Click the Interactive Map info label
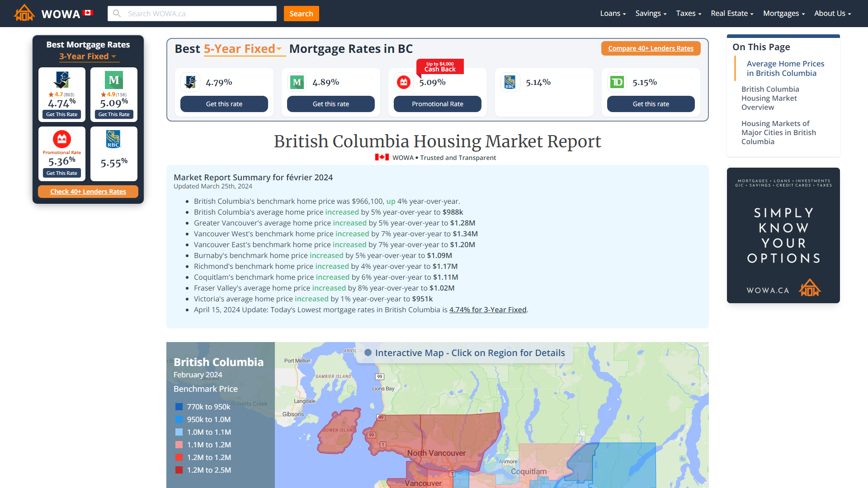The image size is (868, 488). point(465,353)
